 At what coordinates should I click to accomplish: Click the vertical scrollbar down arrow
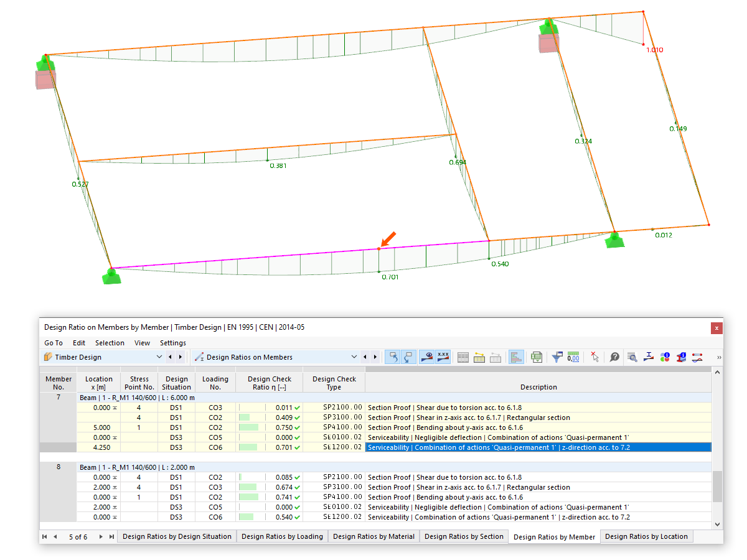[x=718, y=525]
